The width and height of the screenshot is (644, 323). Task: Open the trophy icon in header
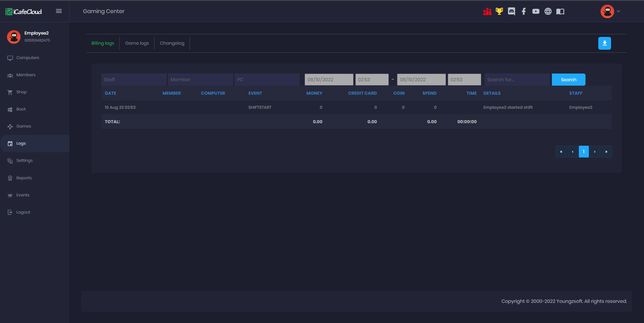pos(499,11)
